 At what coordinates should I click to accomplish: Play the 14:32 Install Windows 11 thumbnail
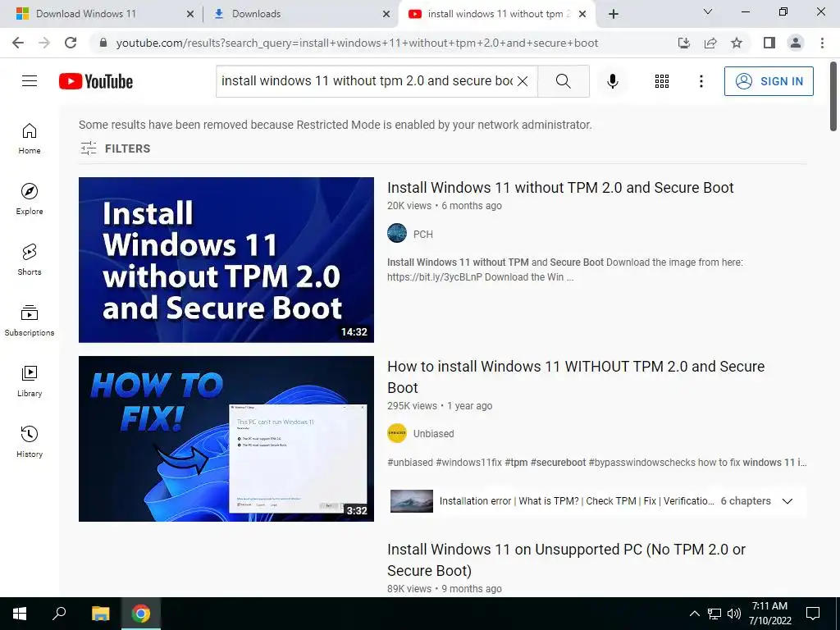pyautogui.click(x=226, y=260)
